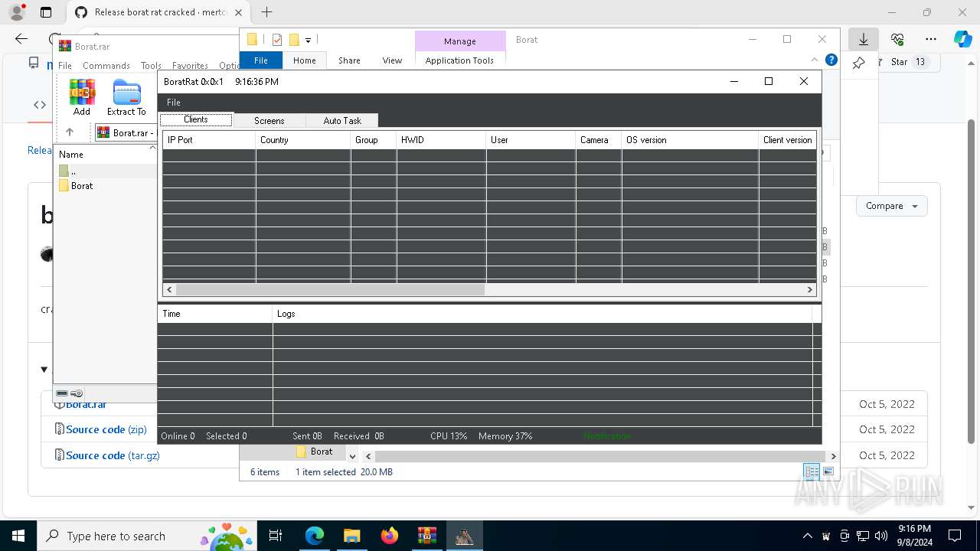Click right arrow of BoratRat clients scrollbar
Screen dimensions: 980x551
point(810,289)
